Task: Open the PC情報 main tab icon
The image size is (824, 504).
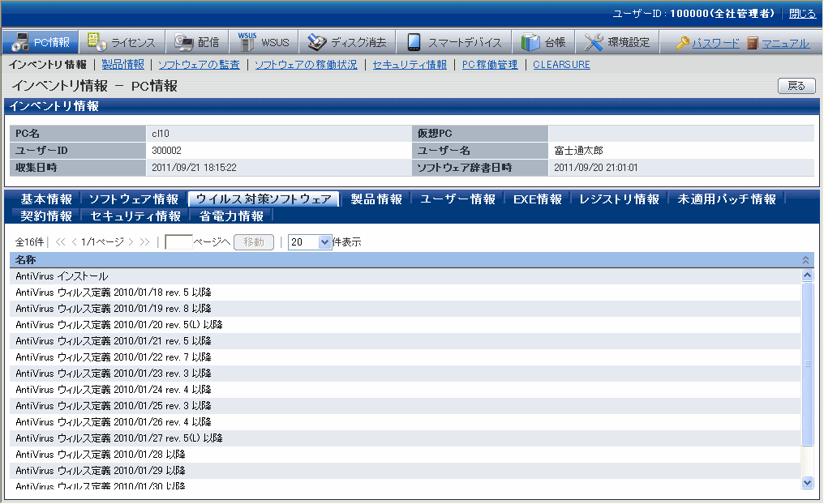Action: (x=19, y=43)
